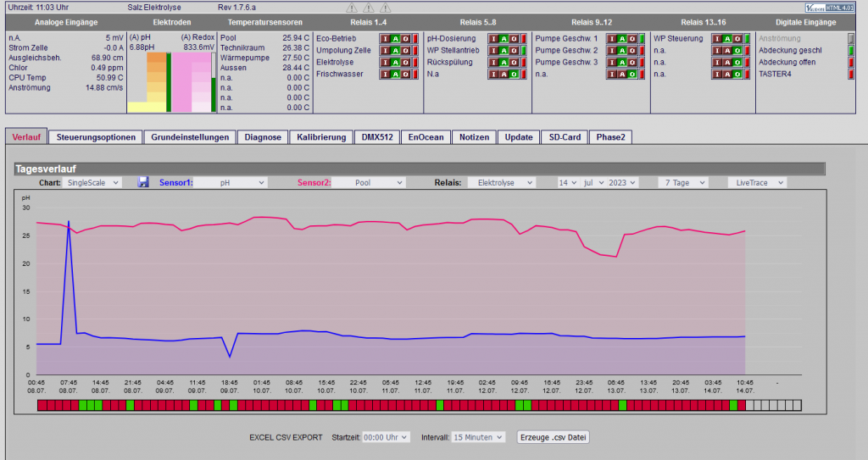Open the 7 Tage range dropdown
This screenshot has height=460, width=868.
(x=683, y=183)
